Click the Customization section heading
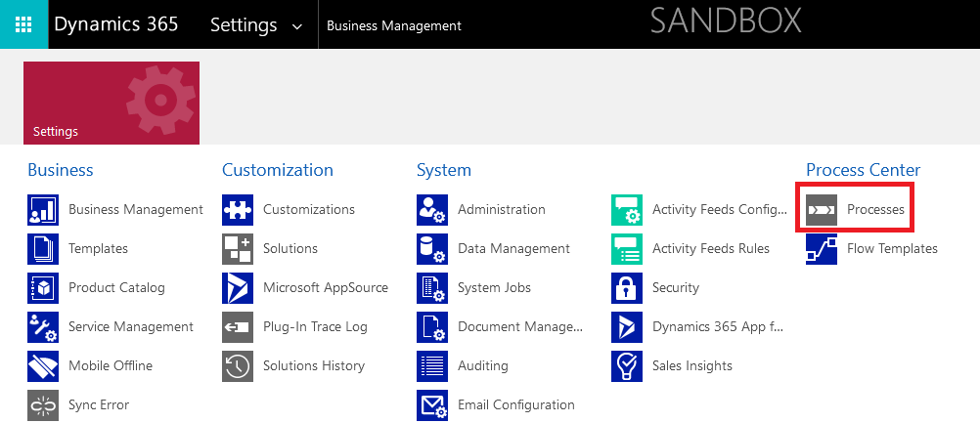 click(278, 170)
